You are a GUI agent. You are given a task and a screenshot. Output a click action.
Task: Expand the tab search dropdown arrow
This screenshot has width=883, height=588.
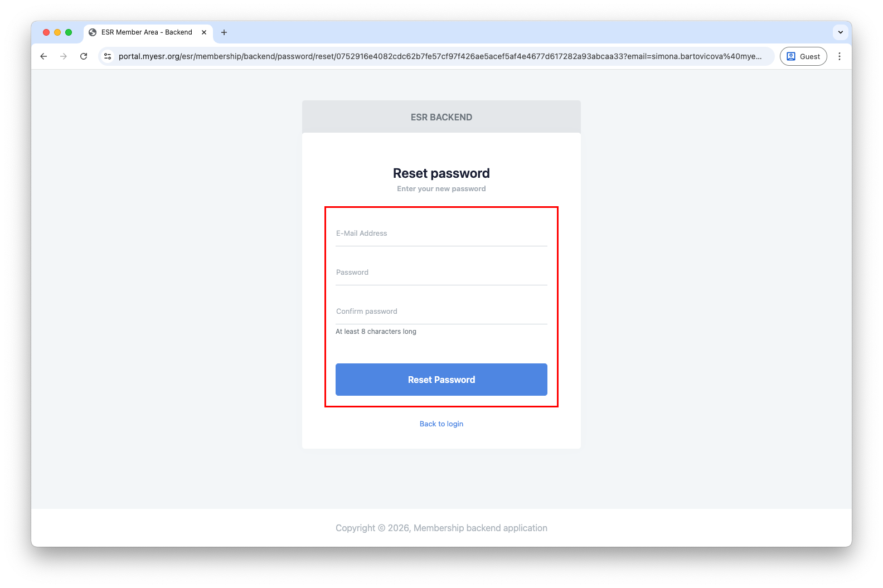tap(841, 32)
